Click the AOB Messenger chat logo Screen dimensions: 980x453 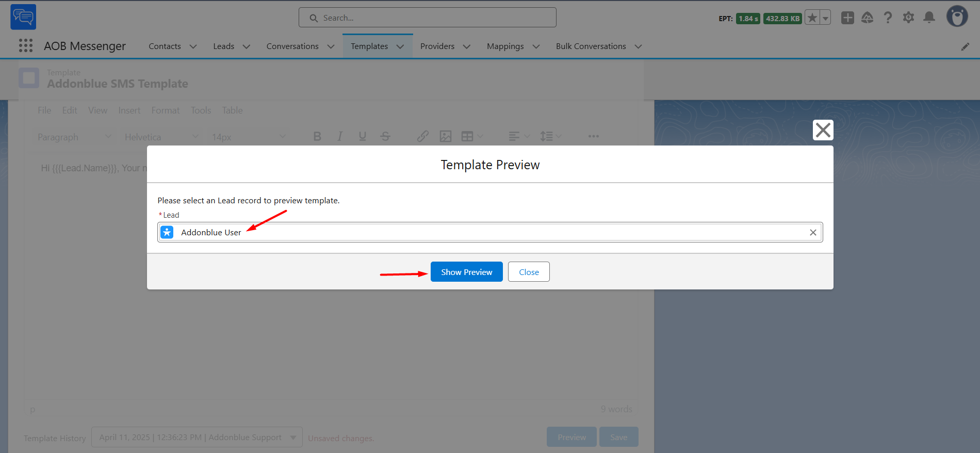23,17
